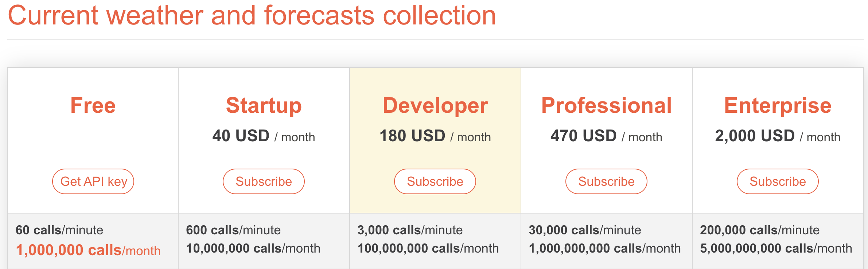Click the Enterprise plan title
Image resolution: width=868 pixels, height=269 pixels.
tap(778, 106)
